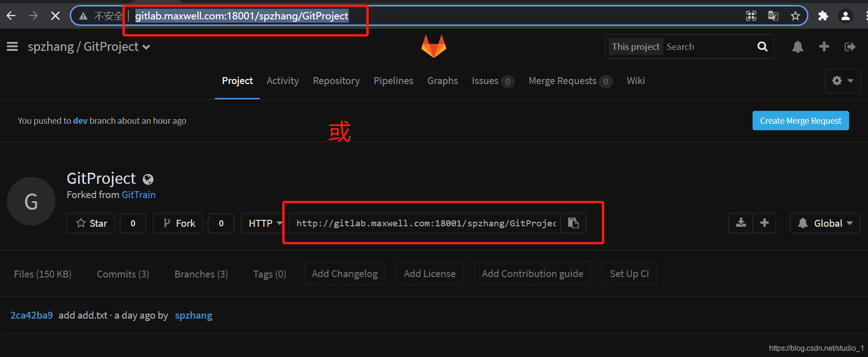Viewport: 868px width, 357px height.
Task: Go back with the browser back arrow
Action: pyautogui.click(x=12, y=16)
